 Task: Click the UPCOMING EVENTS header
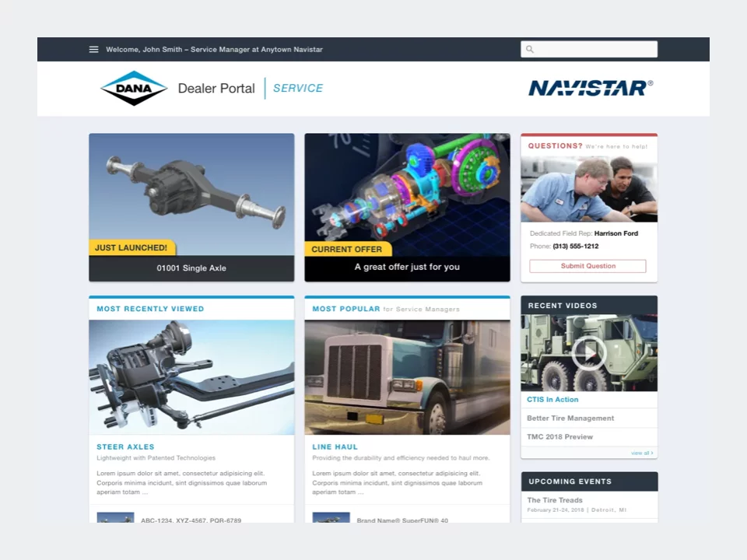pyautogui.click(x=589, y=481)
